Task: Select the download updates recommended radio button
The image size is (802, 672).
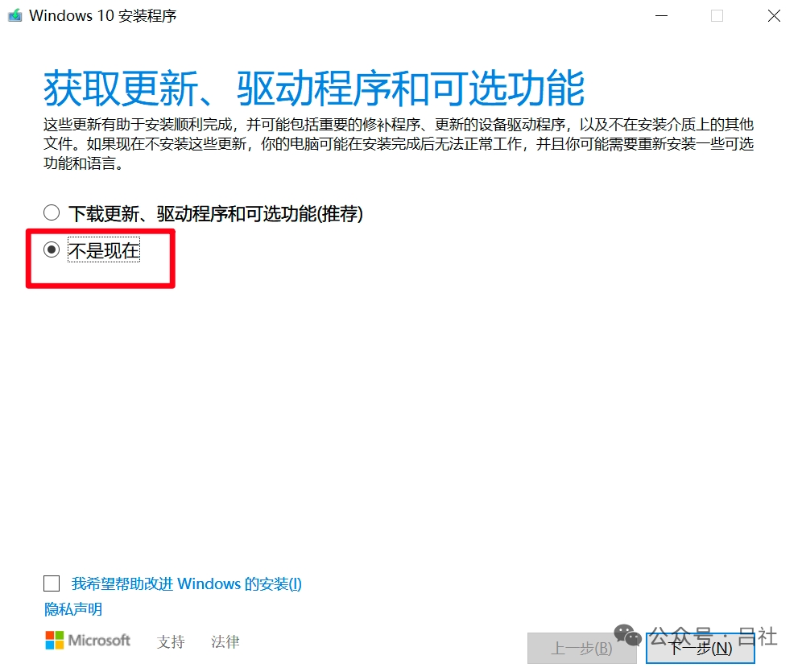Action: click(x=52, y=212)
